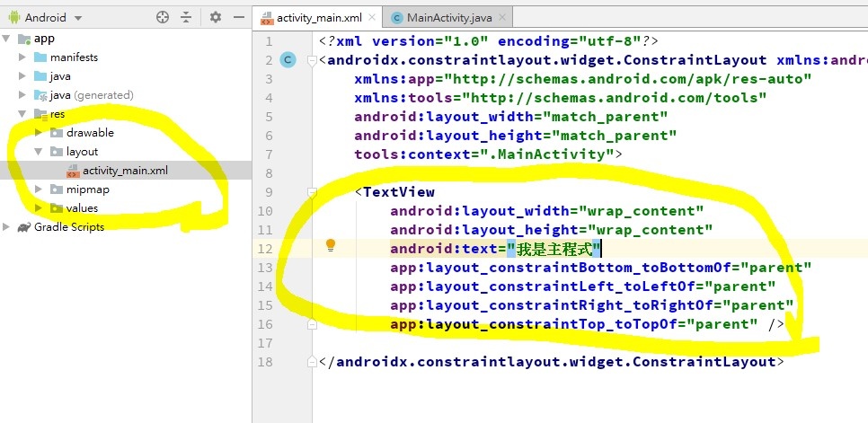The image size is (868, 423).
Task: Select the app module in project tree
Action: coord(44,38)
